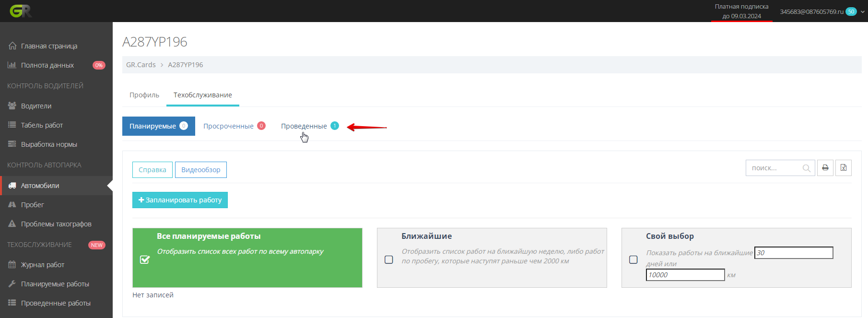The height and width of the screenshot is (318, 868).
Task: Open Пробег in the sidebar
Action: coord(32,205)
